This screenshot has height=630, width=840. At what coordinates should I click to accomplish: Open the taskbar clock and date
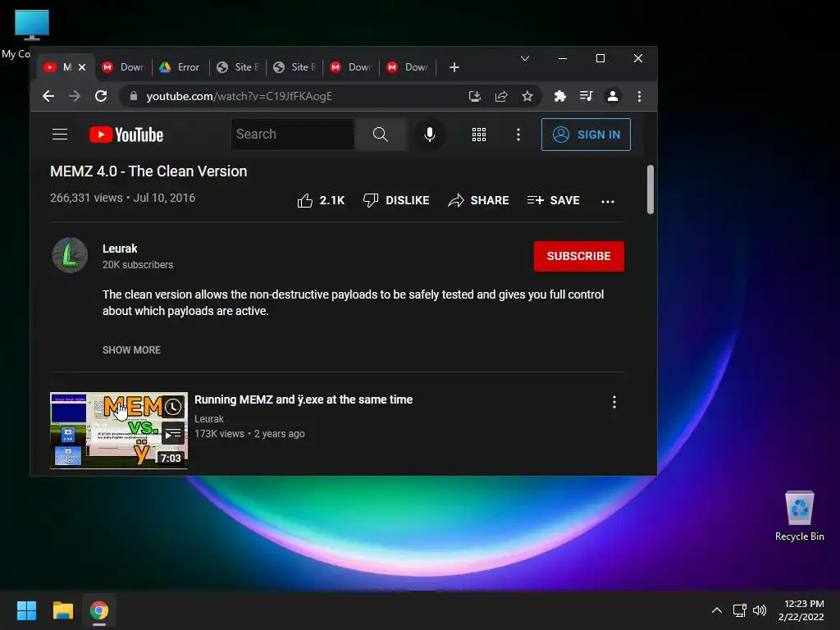click(801, 610)
